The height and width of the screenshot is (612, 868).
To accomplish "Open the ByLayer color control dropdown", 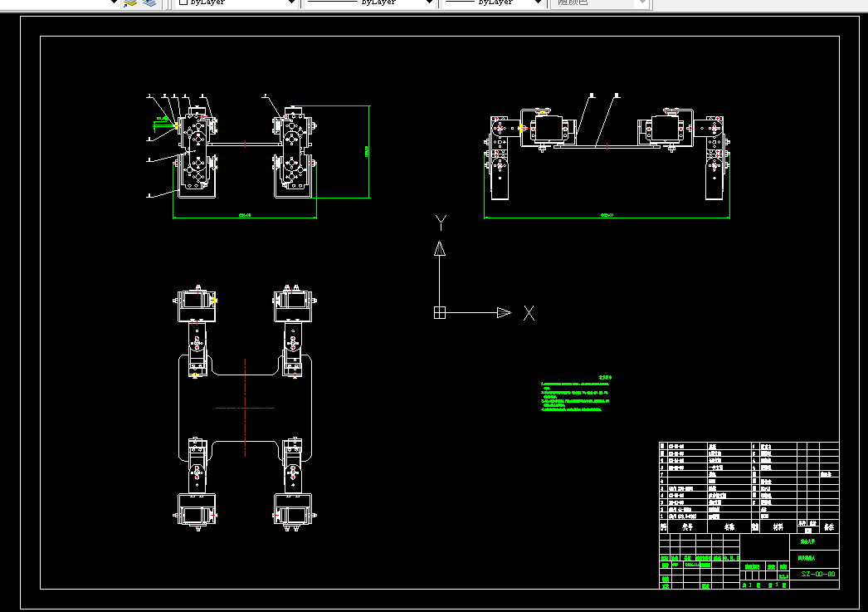I will 237,2.
